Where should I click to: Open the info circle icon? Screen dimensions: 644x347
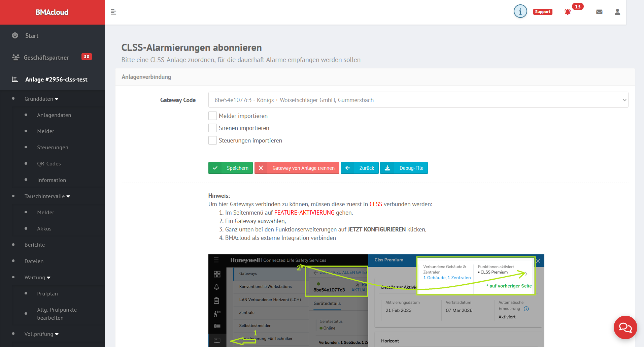pos(520,11)
